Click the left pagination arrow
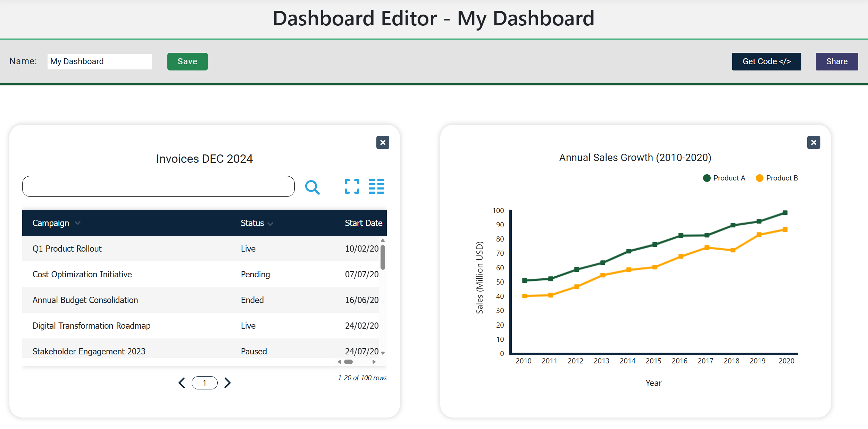 tap(182, 382)
